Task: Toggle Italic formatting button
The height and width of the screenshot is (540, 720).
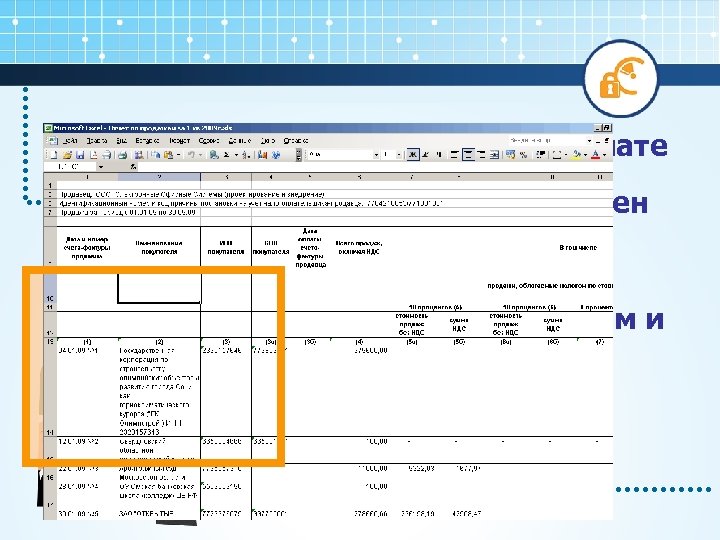Action: tap(426, 154)
